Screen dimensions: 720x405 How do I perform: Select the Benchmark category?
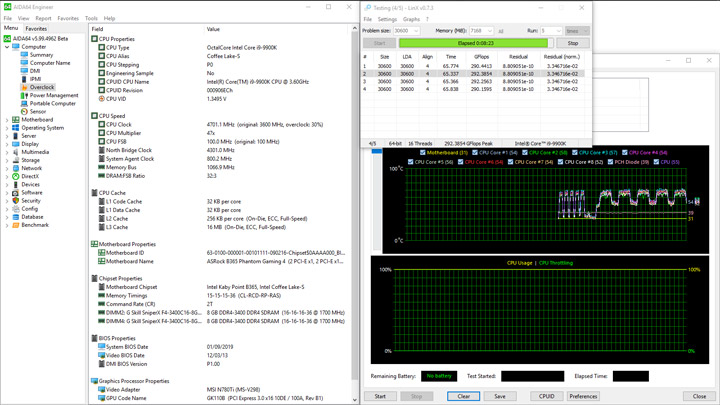pyautogui.click(x=34, y=225)
